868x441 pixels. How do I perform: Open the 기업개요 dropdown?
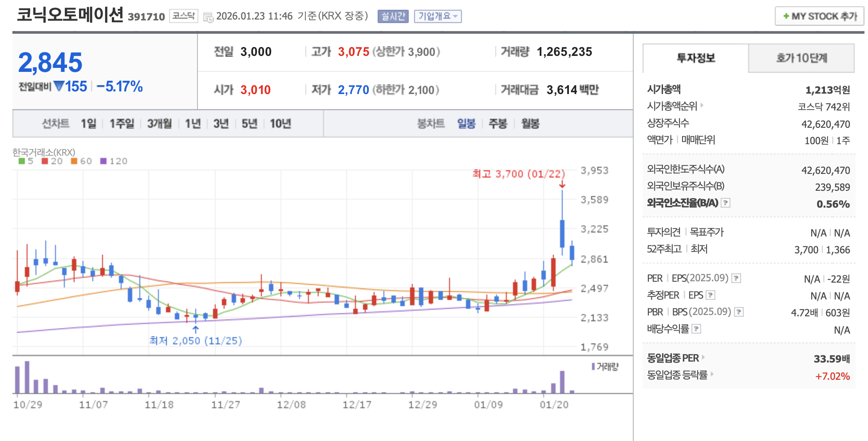click(x=438, y=16)
